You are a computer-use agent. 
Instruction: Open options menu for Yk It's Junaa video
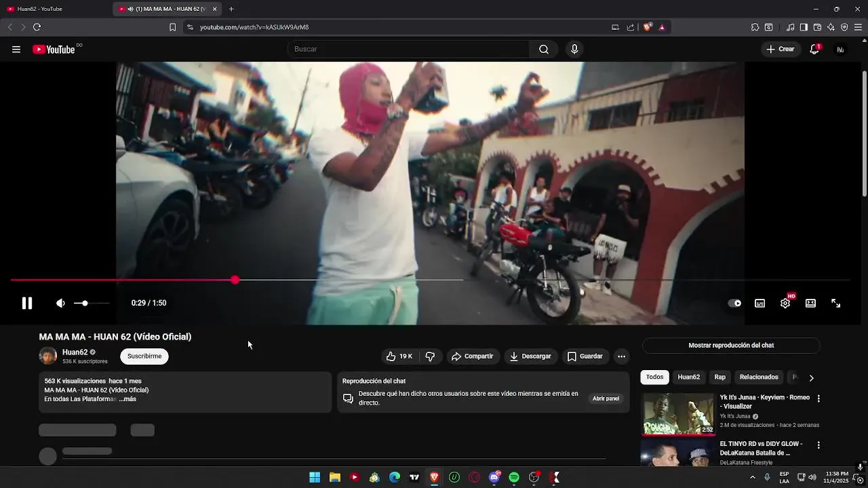coord(818,399)
